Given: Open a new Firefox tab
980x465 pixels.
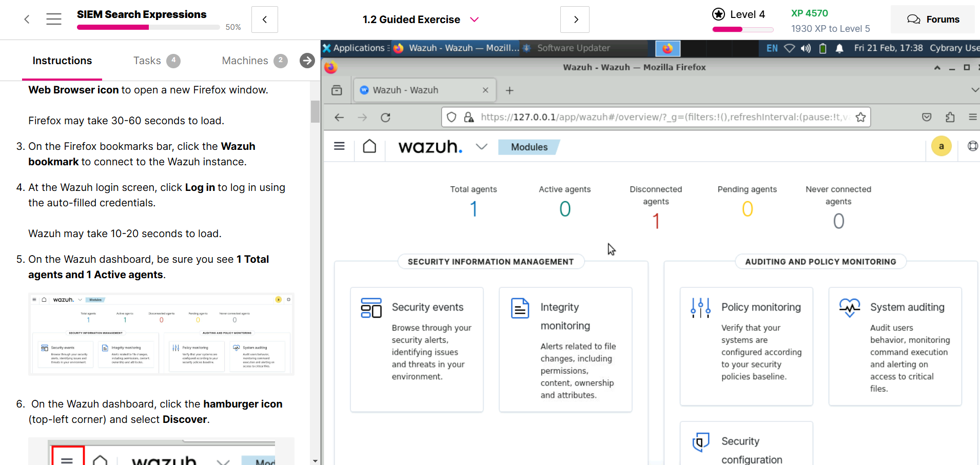Looking at the screenshot, I should point(509,90).
